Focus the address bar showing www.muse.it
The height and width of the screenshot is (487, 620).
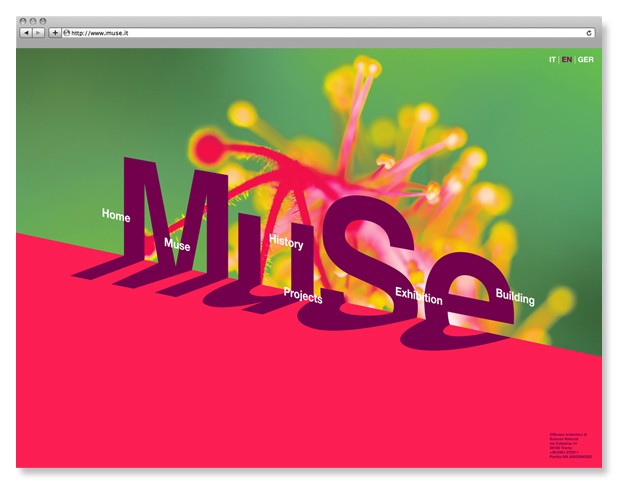[x=328, y=33]
